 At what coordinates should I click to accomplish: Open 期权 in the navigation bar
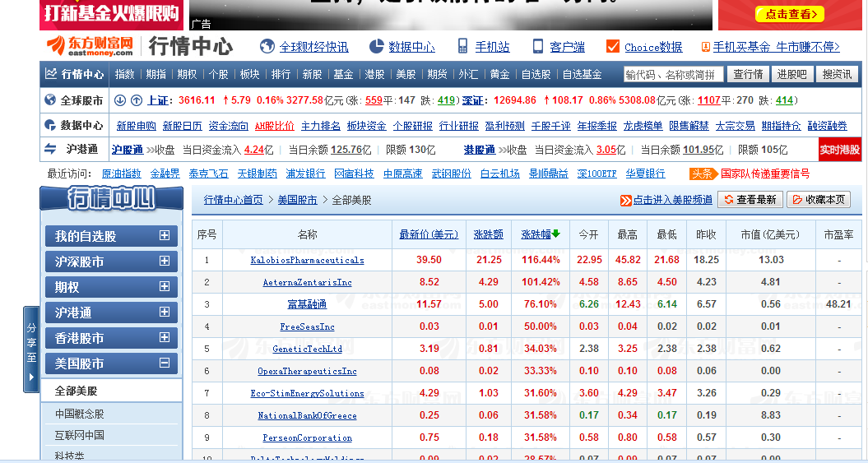pos(187,74)
